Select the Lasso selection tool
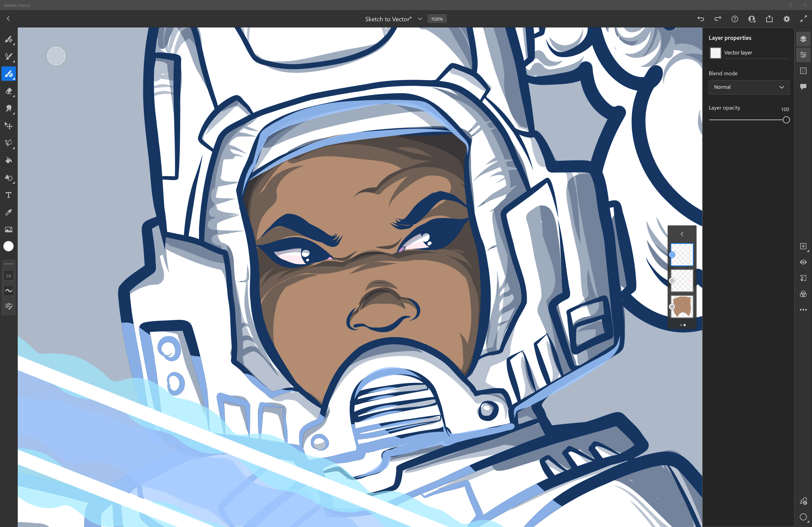 coord(8,143)
